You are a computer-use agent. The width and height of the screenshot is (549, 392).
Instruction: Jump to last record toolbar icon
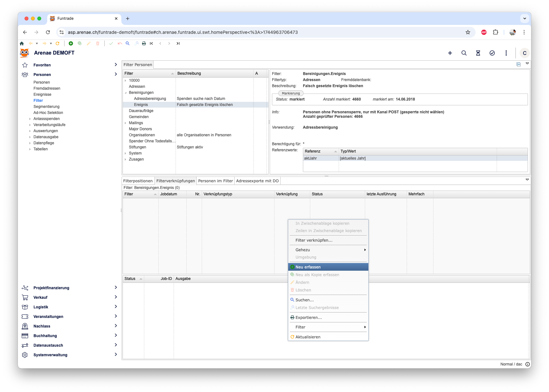click(178, 43)
